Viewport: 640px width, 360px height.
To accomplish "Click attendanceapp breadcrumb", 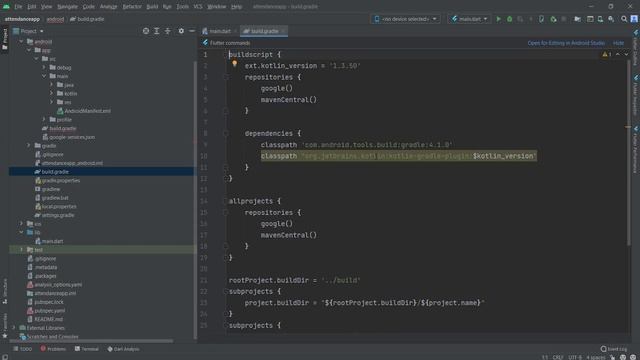I will coord(22,19).
